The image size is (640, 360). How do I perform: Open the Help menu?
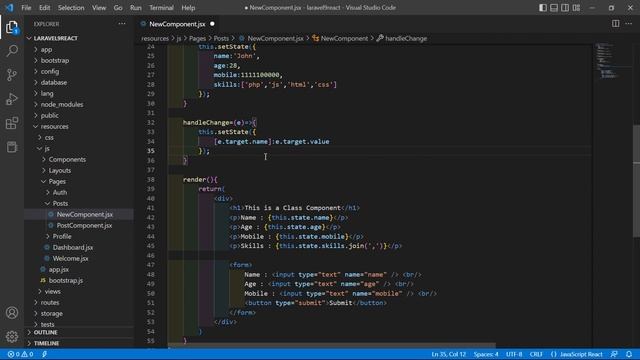tap(188, 8)
